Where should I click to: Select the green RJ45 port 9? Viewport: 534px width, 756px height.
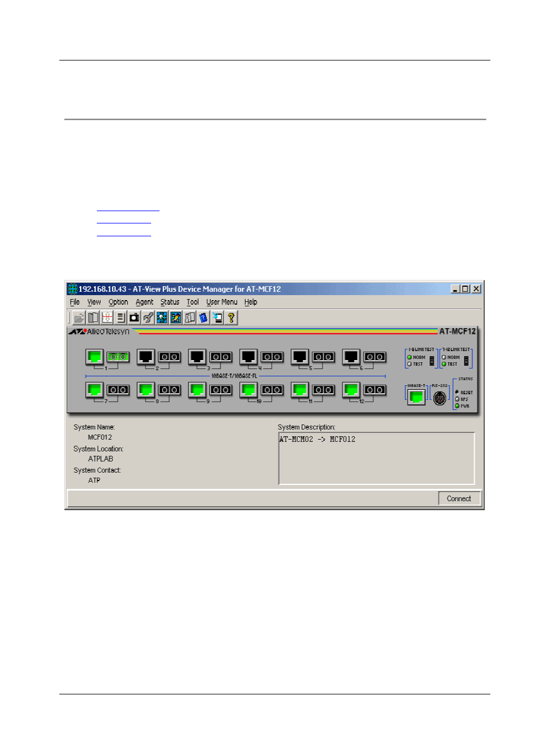coord(197,389)
